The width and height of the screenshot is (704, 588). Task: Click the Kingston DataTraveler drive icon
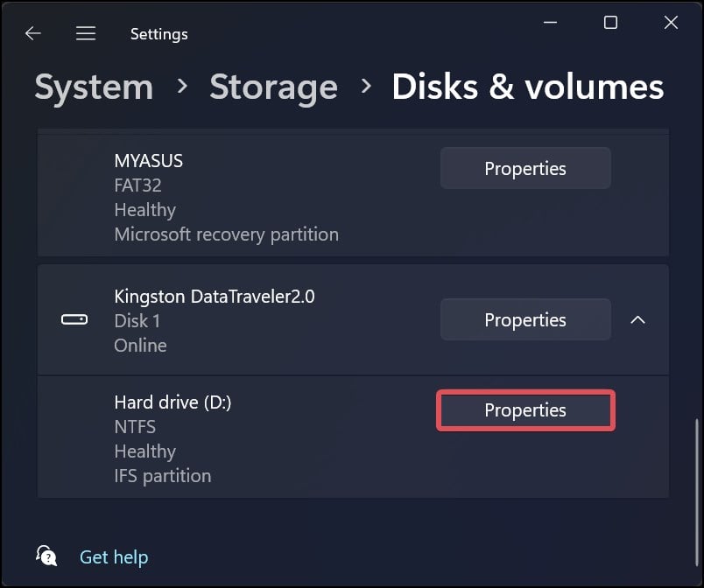[74, 319]
